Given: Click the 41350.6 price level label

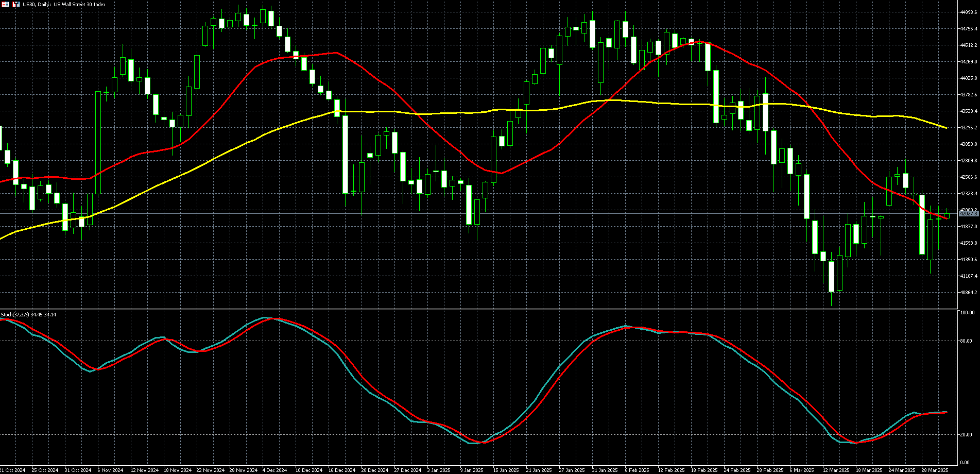Looking at the screenshot, I should tap(969, 260).
